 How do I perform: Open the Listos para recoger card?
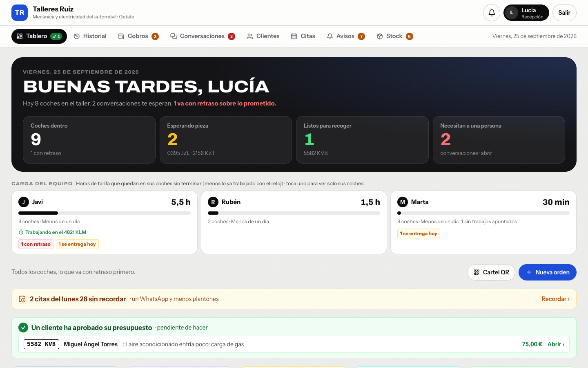click(362, 140)
